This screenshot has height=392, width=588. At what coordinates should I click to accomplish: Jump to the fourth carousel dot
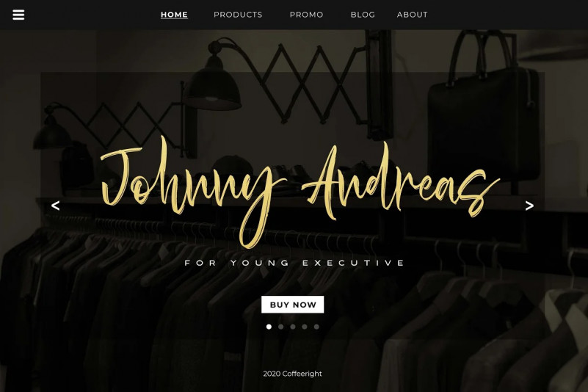pyautogui.click(x=305, y=327)
